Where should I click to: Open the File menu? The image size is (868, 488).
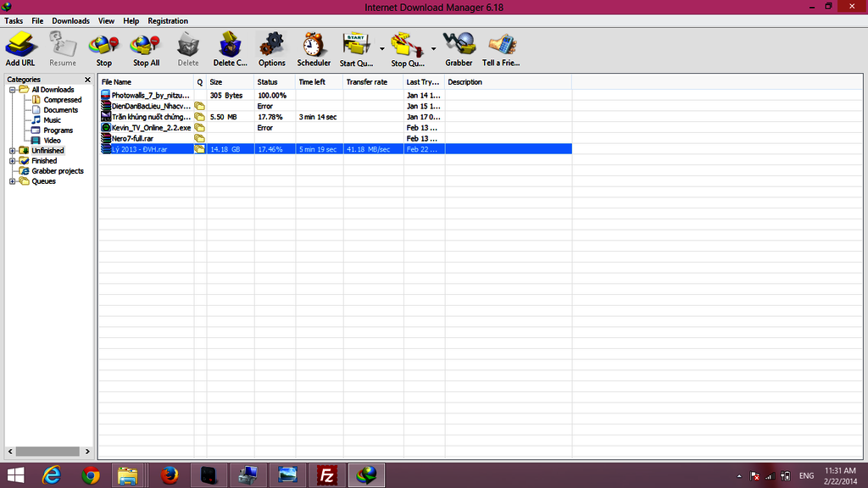[x=37, y=21]
